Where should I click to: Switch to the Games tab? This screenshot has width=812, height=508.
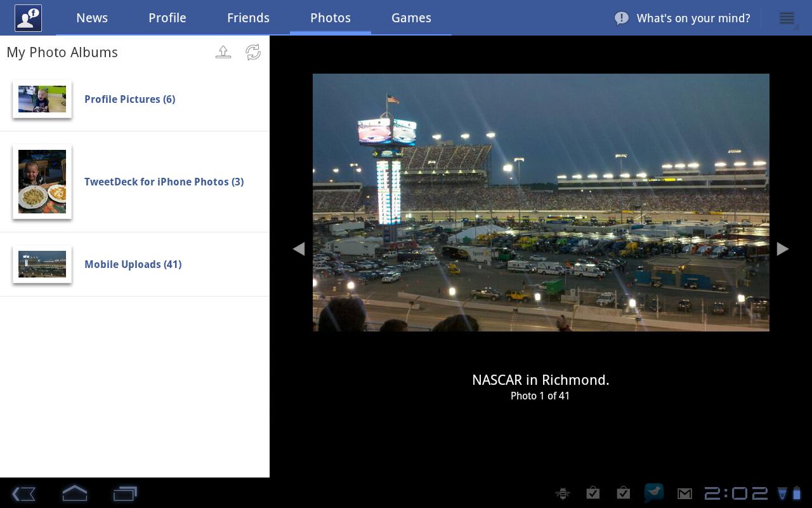click(x=411, y=18)
